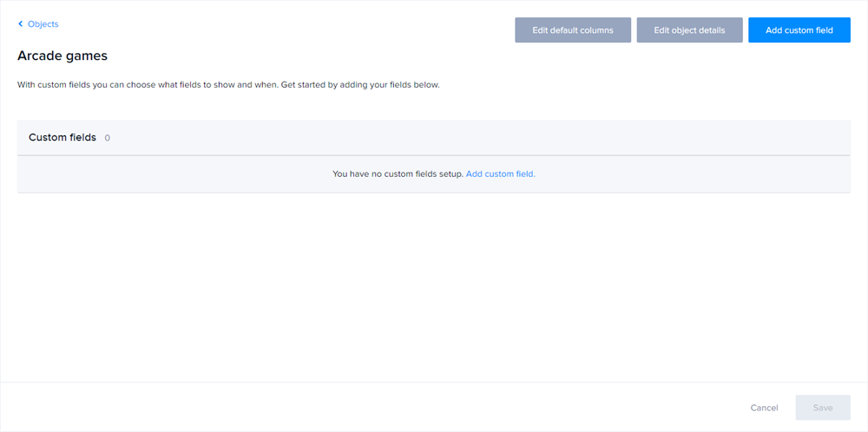This screenshot has height=432, width=868.
Task: Click the empty custom fields row right of link
Action: coord(694,174)
